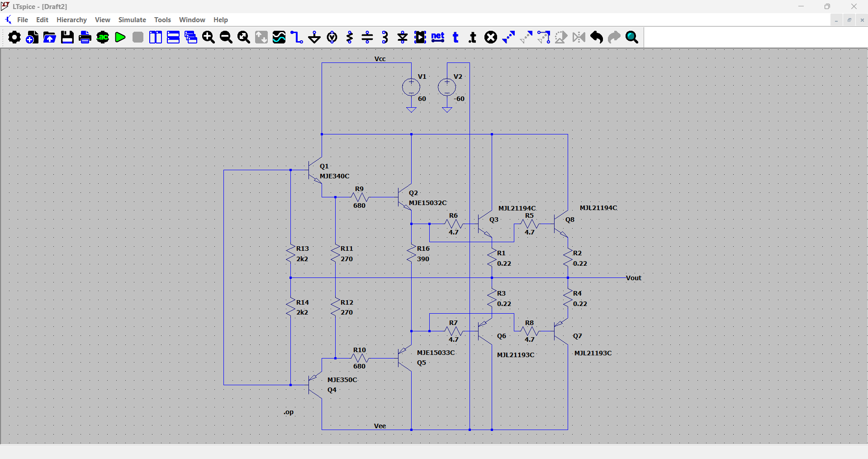The height and width of the screenshot is (459, 868).
Task: Open the Simulate menu
Action: (x=132, y=20)
